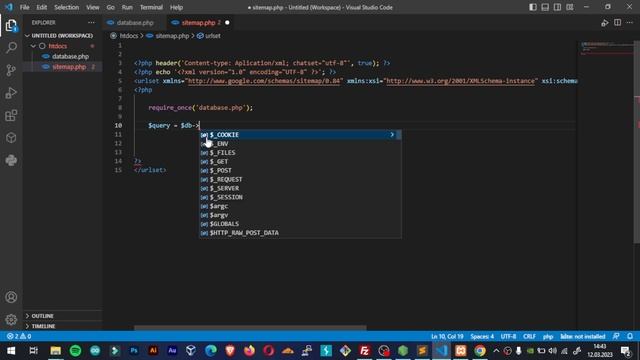The image size is (640, 360).
Task: Open the View menu
Action: (93, 7)
